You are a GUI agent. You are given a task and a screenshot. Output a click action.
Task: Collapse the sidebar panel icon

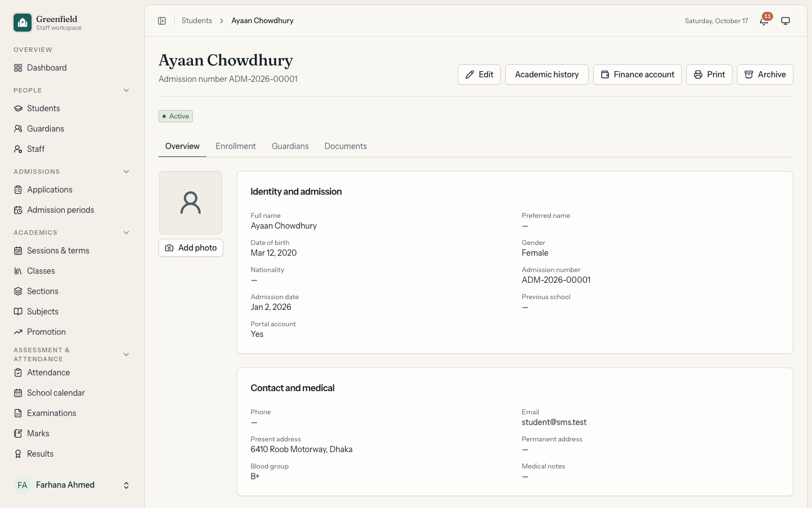click(162, 21)
